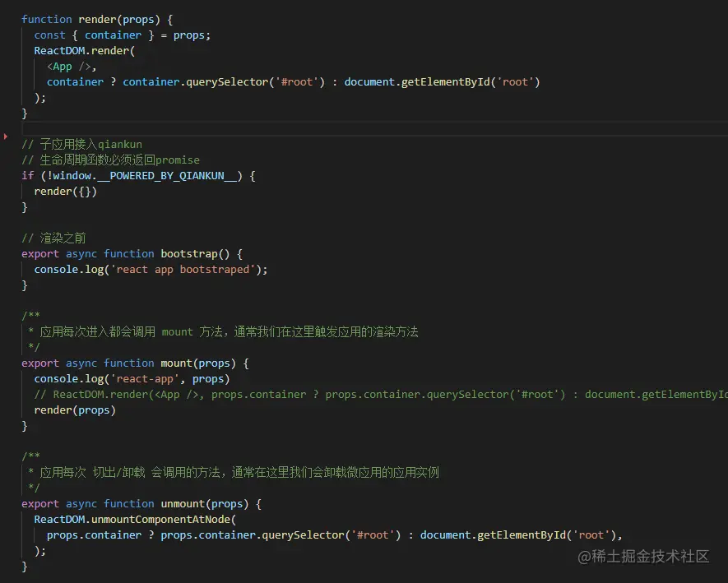Click the breakpoint marker in the left gutter
728x583 pixels.
pos(6,136)
